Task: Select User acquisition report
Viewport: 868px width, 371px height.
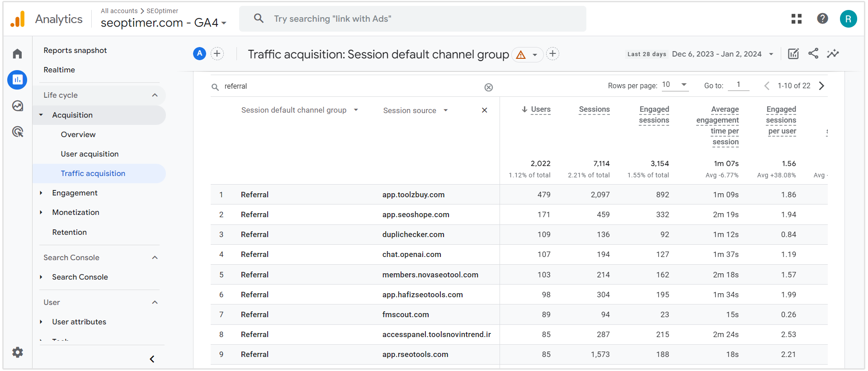Action: point(90,154)
